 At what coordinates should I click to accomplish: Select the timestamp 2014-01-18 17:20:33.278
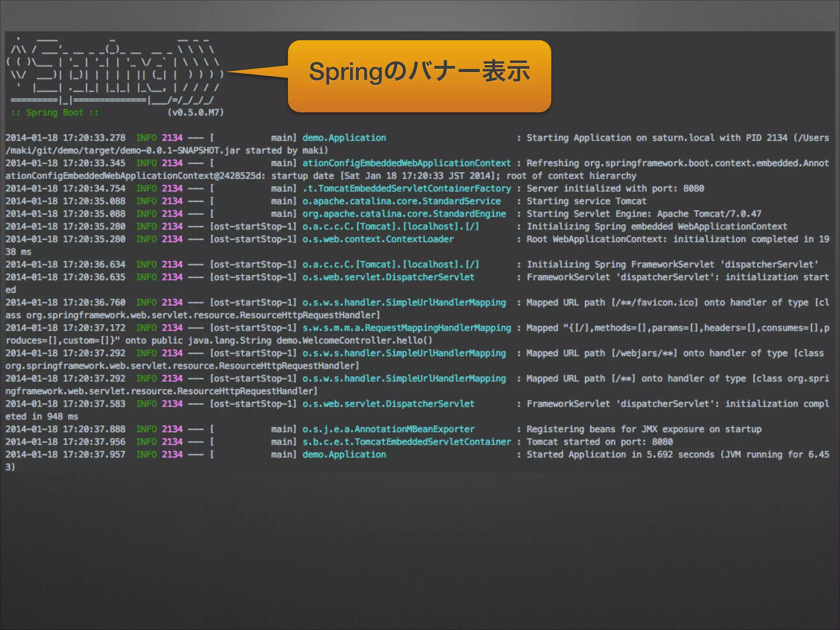point(65,138)
